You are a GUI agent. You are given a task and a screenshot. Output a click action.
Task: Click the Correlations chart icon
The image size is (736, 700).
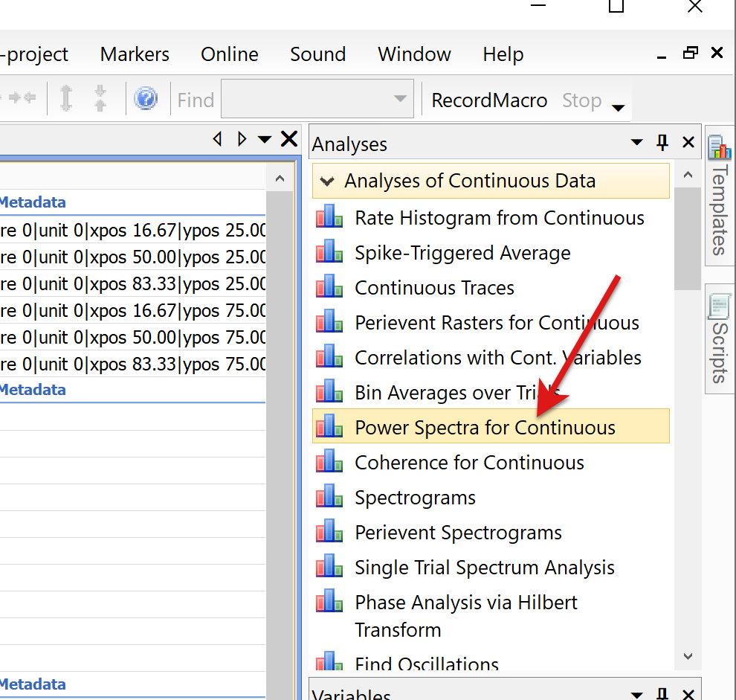329,356
